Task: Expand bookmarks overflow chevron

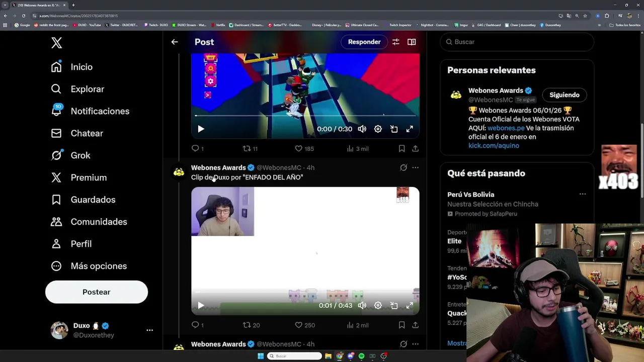Action: [x=599, y=25]
